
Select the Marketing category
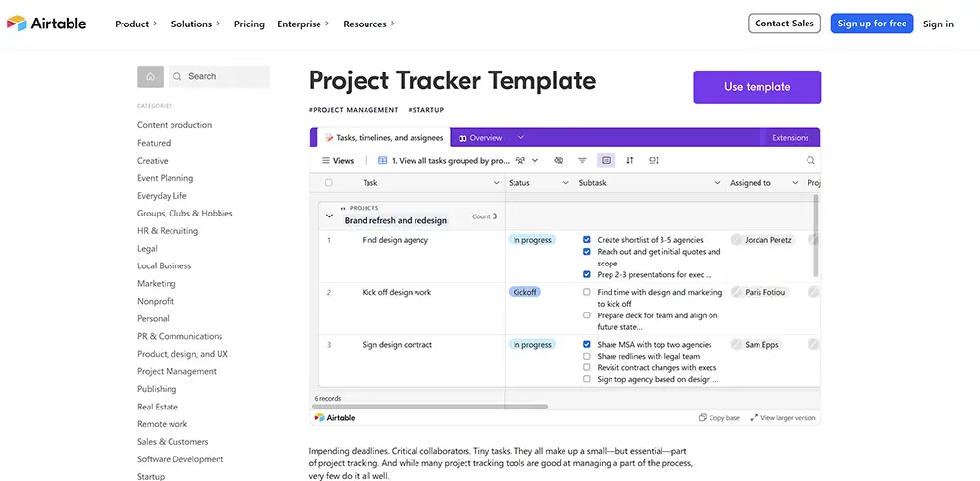(x=156, y=283)
